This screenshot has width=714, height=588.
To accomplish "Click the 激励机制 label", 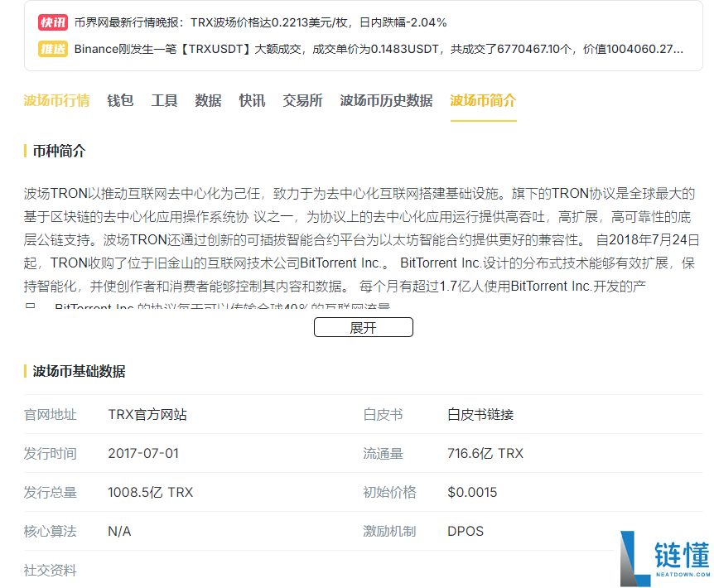I will [x=389, y=531].
